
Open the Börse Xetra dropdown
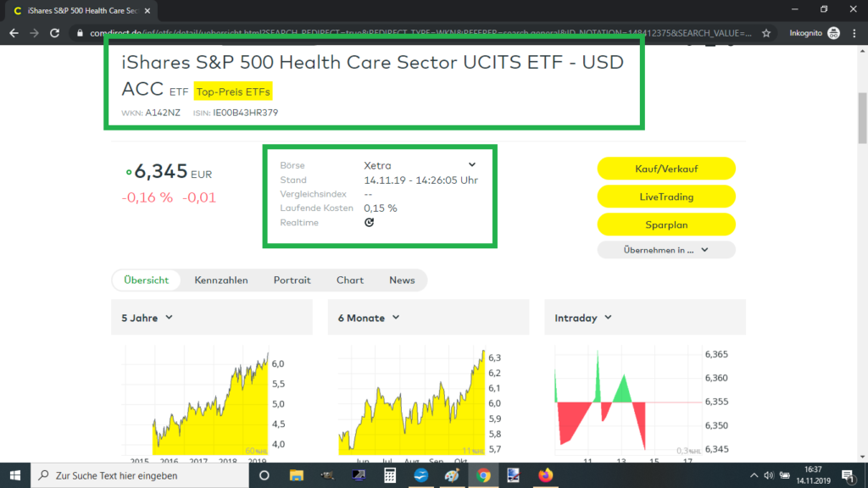[x=419, y=165]
